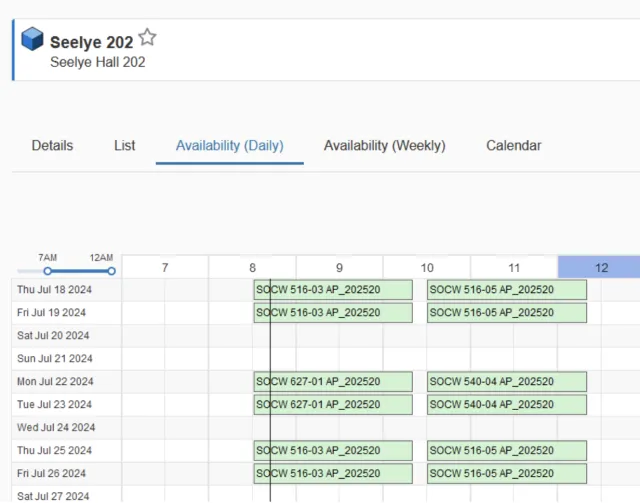Select SOCW 540-04 event on Mon Jul 22
This screenshot has width=640, height=503.
click(x=506, y=382)
